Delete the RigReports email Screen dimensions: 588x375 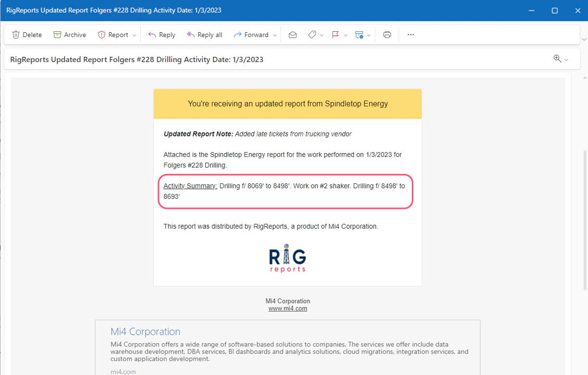[x=26, y=34]
